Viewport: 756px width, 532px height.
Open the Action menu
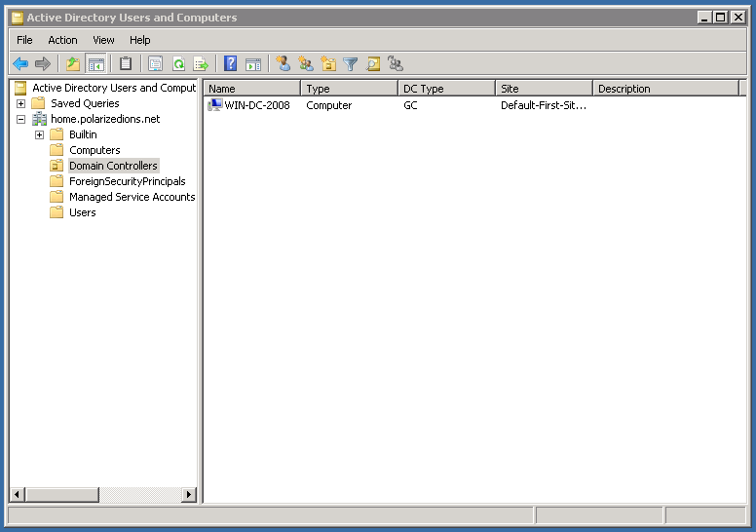tap(62, 40)
